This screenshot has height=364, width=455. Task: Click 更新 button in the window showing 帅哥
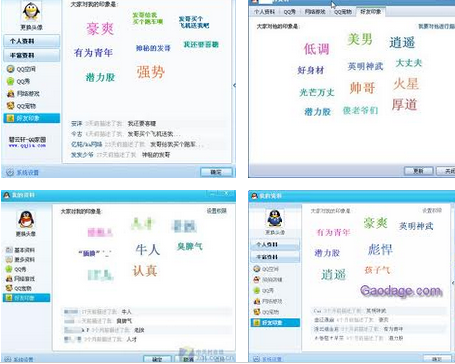click(x=418, y=171)
